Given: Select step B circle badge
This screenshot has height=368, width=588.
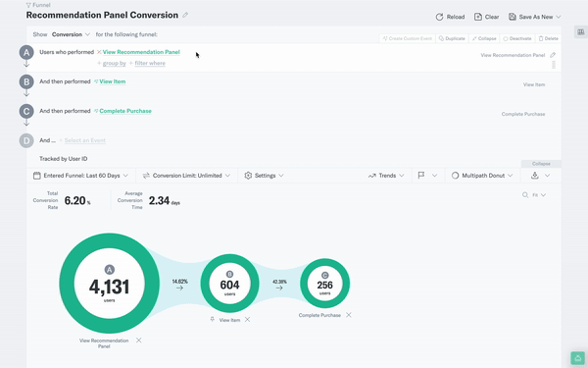Looking at the screenshot, I should 26,81.
